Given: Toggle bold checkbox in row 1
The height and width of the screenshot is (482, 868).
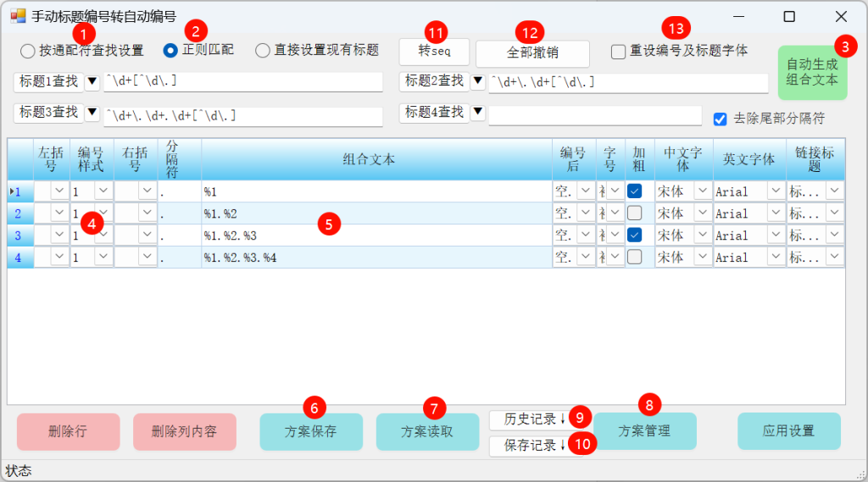Looking at the screenshot, I should click(x=634, y=191).
